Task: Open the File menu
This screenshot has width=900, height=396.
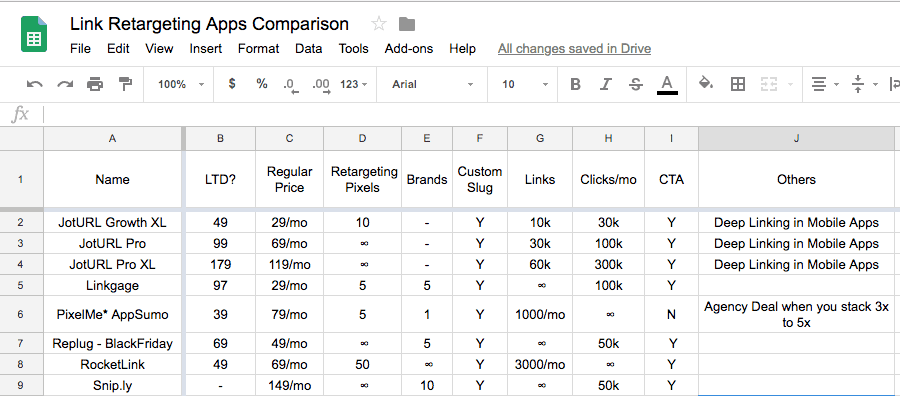Action: click(80, 49)
